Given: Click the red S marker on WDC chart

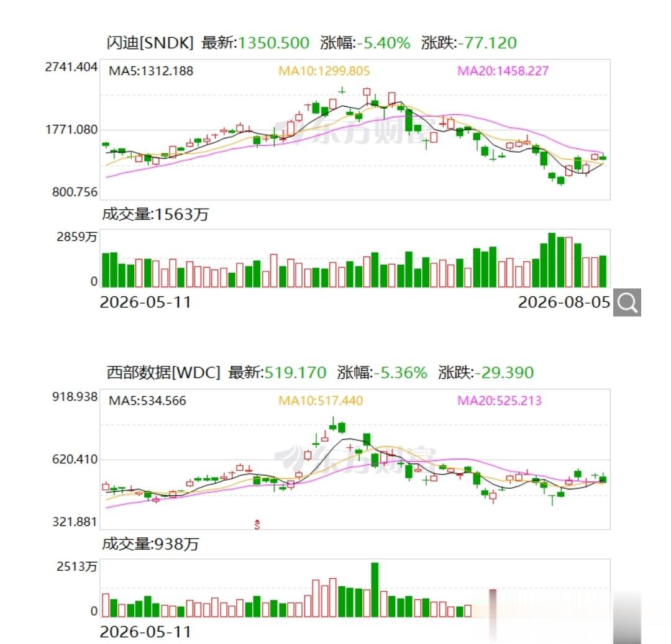Looking at the screenshot, I should (257, 524).
